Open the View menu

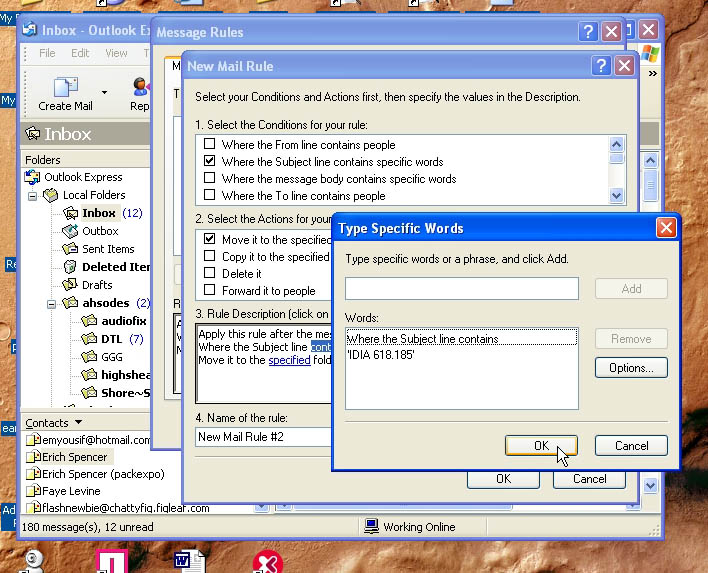click(x=116, y=53)
